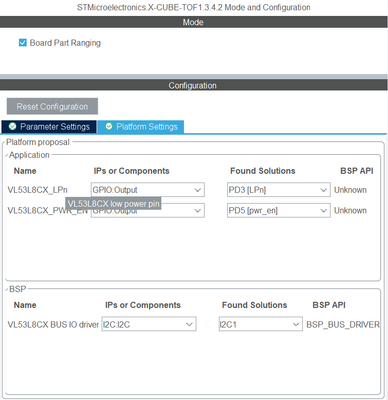Click the VL53L8CX low power pin tooltip
Screen dimensions: 388x400
point(113,204)
